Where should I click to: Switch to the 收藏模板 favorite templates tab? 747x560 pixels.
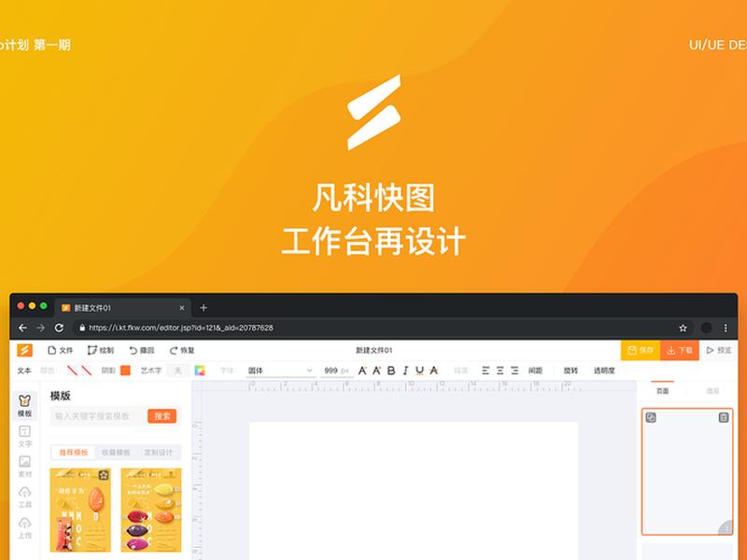pos(116,452)
